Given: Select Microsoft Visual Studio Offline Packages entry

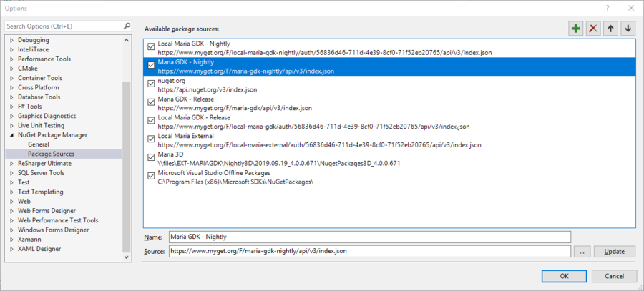Looking at the screenshot, I should pyautogui.click(x=389, y=177).
